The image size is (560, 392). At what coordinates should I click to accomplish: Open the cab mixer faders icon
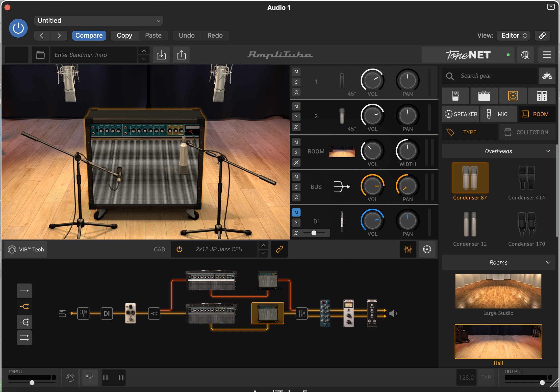[x=408, y=249]
